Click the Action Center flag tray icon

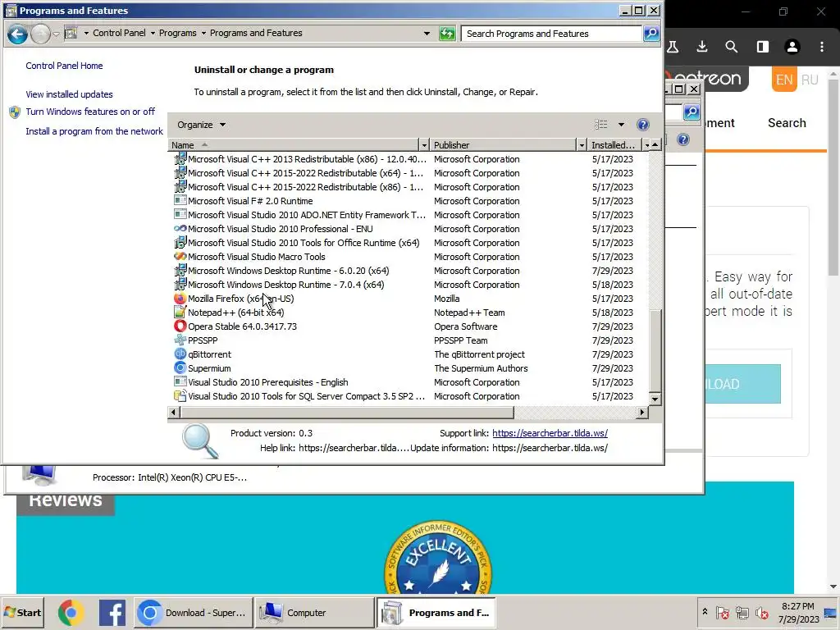coord(723,612)
